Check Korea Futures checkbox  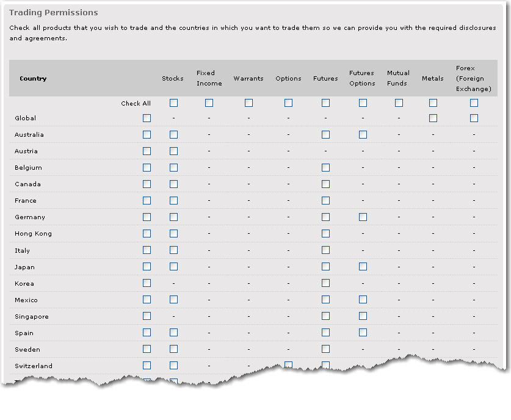click(325, 283)
